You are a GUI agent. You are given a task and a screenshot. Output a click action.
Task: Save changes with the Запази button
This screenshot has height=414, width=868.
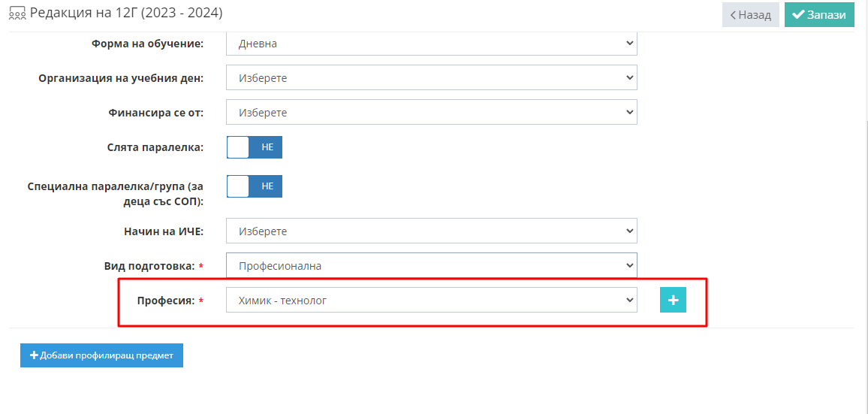820,15
